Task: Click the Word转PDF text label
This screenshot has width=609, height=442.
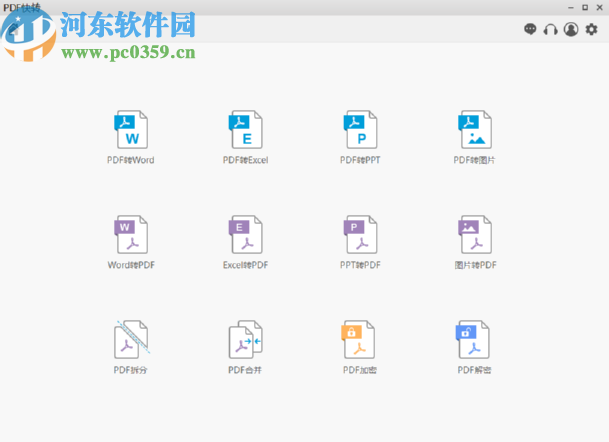Action: coord(131,265)
